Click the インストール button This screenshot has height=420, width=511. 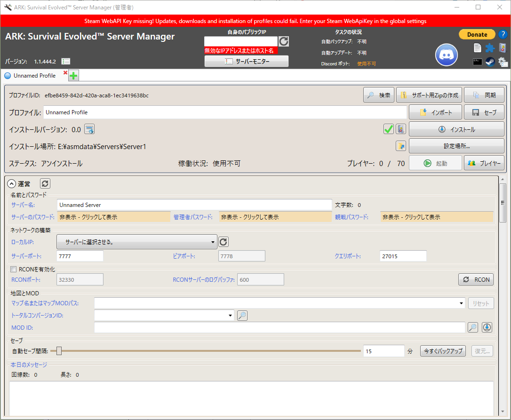(456, 129)
